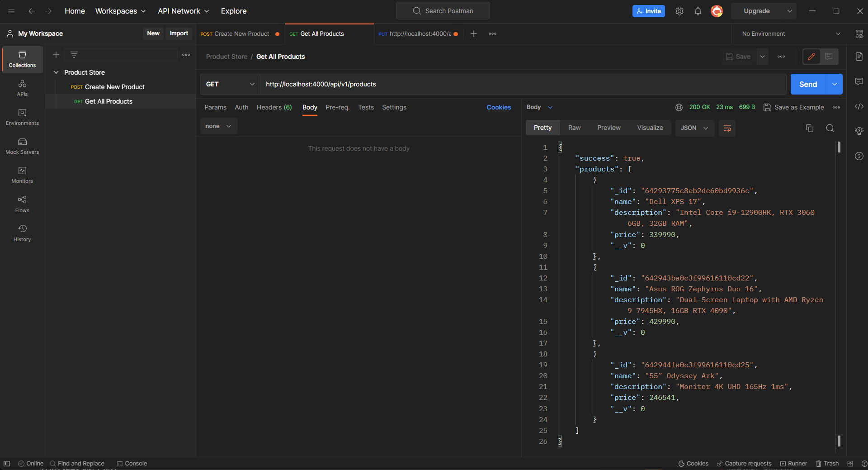This screenshot has width=868, height=470.
Task: Open the Flows sidebar section
Action: click(x=22, y=204)
